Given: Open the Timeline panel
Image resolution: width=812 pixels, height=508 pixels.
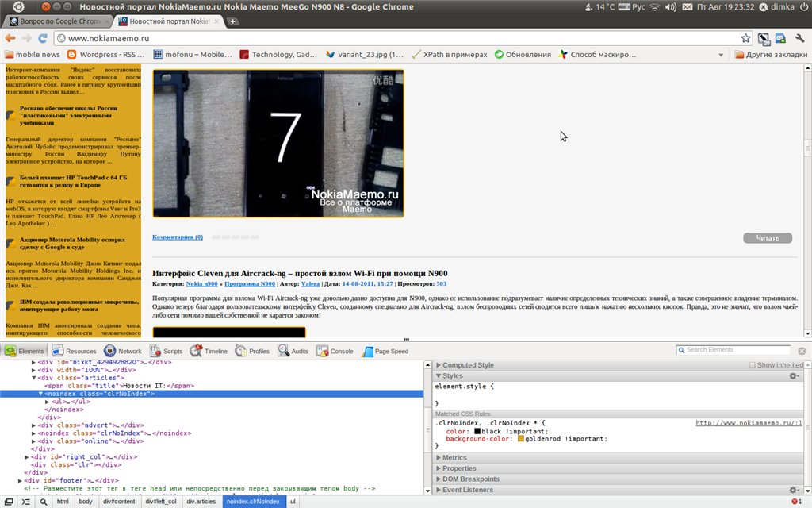Looking at the screenshot, I should pyautogui.click(x=209, y=351).
